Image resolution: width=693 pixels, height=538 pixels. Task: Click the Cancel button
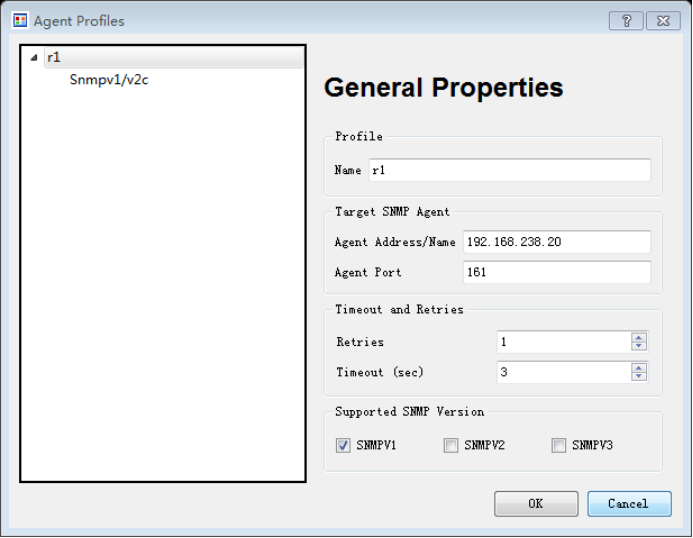(x=629, y=504)
